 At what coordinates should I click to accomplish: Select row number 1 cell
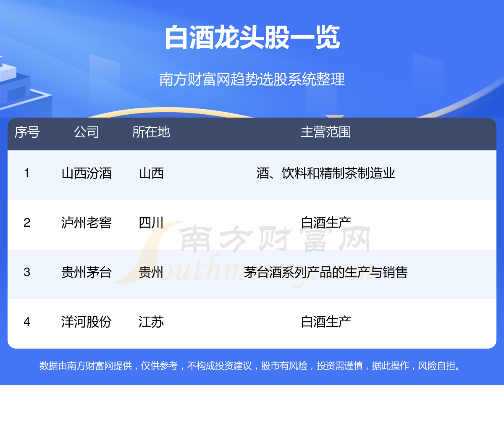pos(27,173)
